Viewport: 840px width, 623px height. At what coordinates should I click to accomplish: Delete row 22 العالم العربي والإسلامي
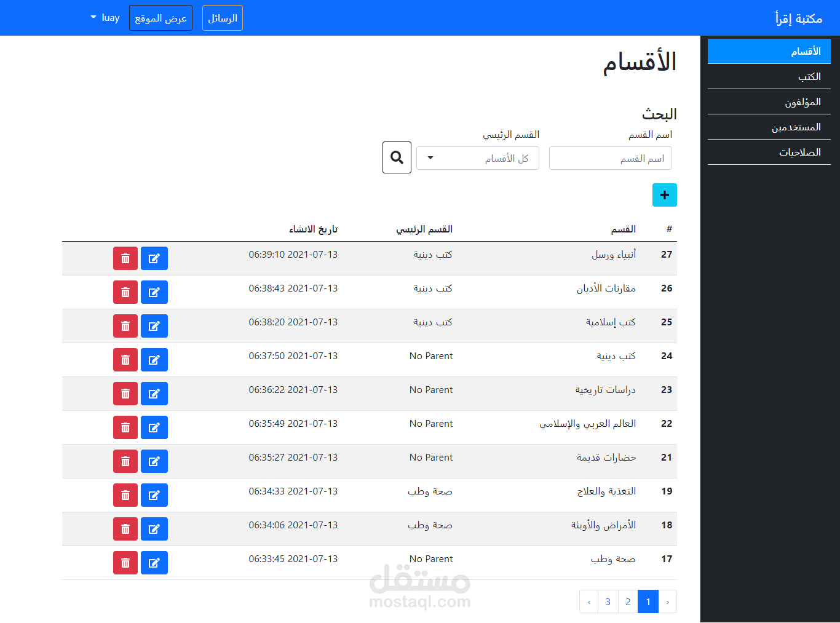click(x=125, y=427)
